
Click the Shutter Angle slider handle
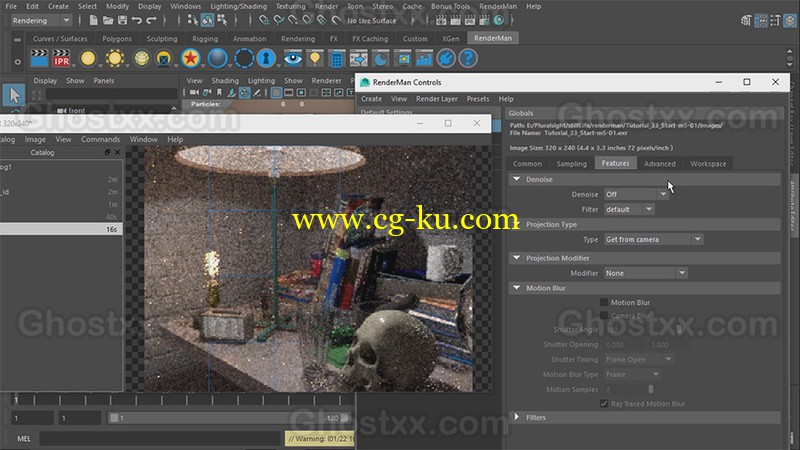coord(679,330)
